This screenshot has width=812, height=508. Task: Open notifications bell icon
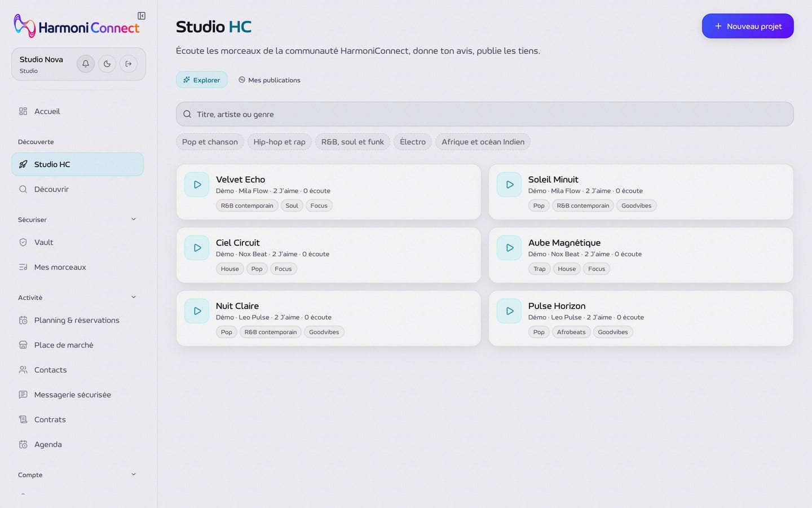(x=86, y=64)
